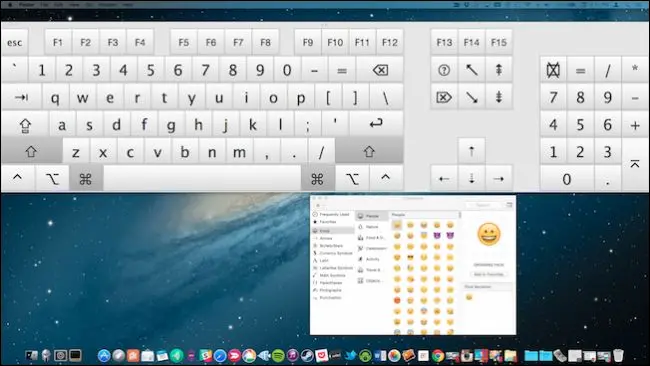This screenshot has height=366, width=650.
Task: Open the App Store from the dock
Action: 104,356
